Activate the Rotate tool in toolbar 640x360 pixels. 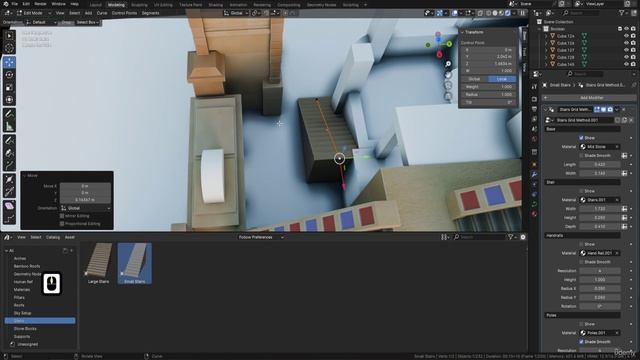coord(9,75)
